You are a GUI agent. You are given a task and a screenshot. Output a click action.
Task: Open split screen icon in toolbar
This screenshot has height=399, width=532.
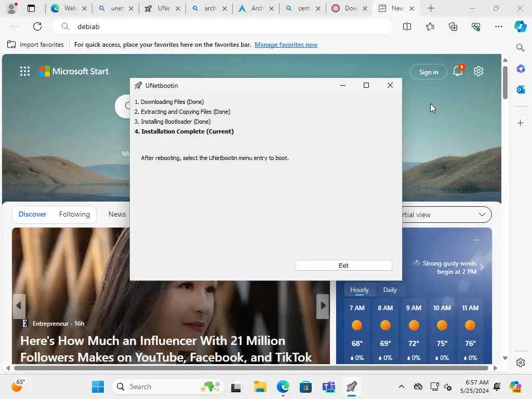point(407,26)
